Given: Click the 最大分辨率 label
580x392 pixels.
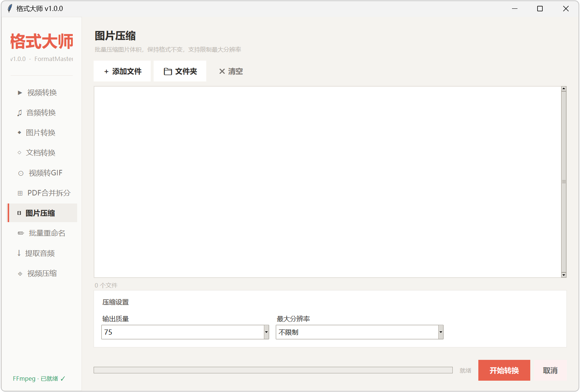Looking at the screenshot, I should (293, 319).
